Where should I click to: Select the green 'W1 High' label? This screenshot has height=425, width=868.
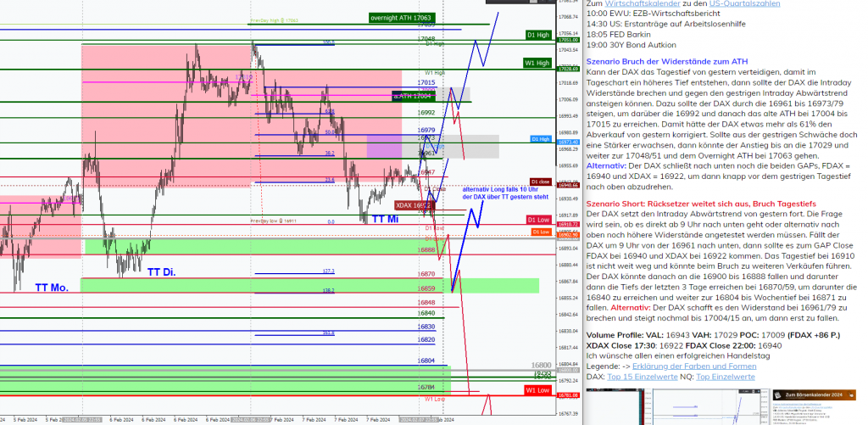tap(537, 63)
